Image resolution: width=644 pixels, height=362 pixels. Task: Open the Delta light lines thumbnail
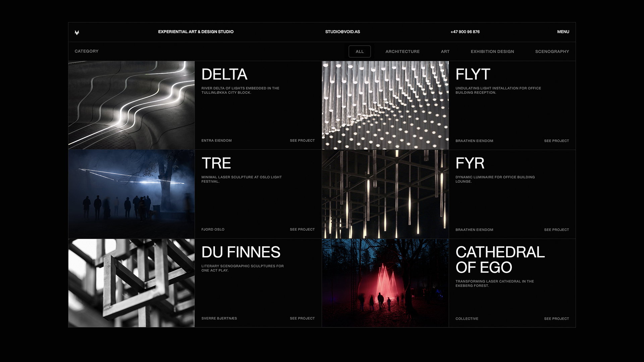[x=131, y=105]
